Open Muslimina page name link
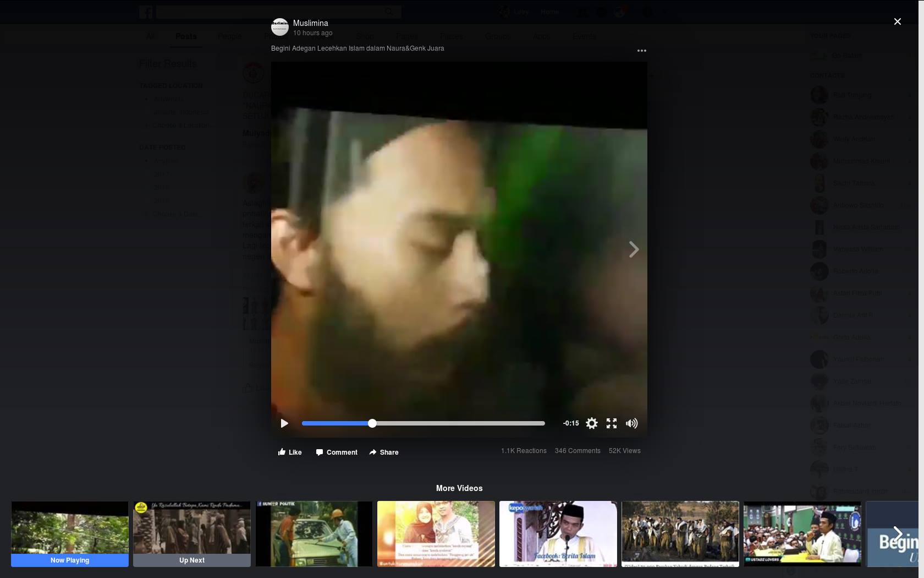 (x=310, y=23)
